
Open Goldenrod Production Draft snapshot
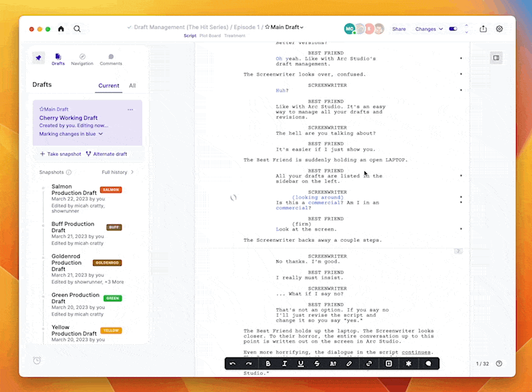click(x=66, y=263)
